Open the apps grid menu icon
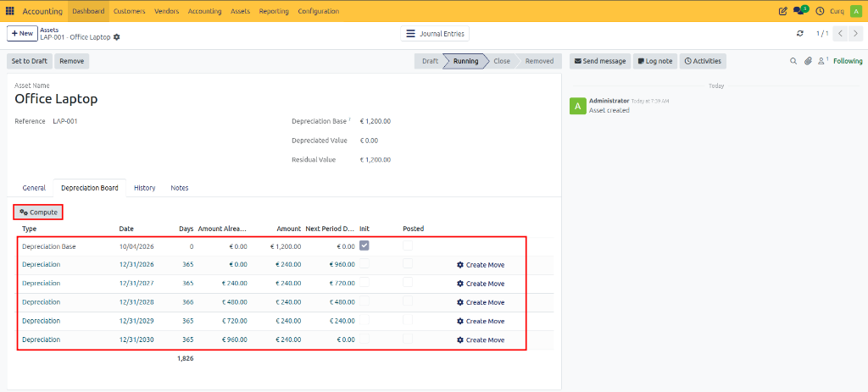This screenshot has width=868, height=392. pyautogui.click(x=10, y=11)
